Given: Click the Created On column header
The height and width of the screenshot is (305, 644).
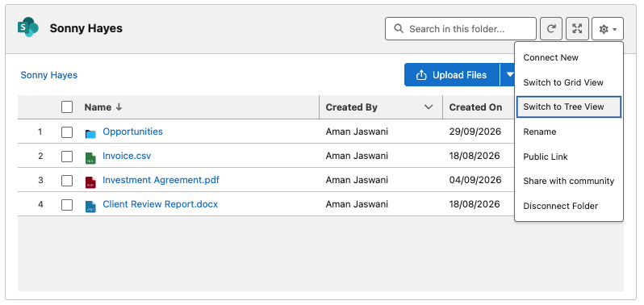Looking at the screenshot, I should (x=475, y=107).
